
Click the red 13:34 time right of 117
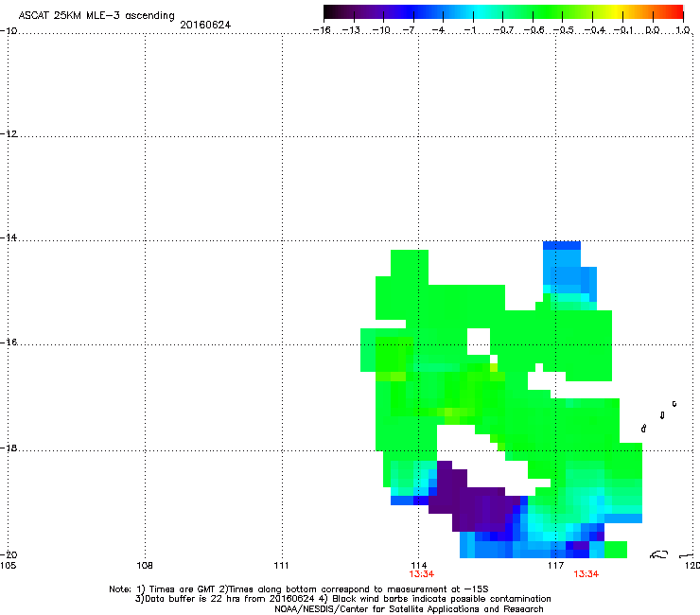point(586,574)
